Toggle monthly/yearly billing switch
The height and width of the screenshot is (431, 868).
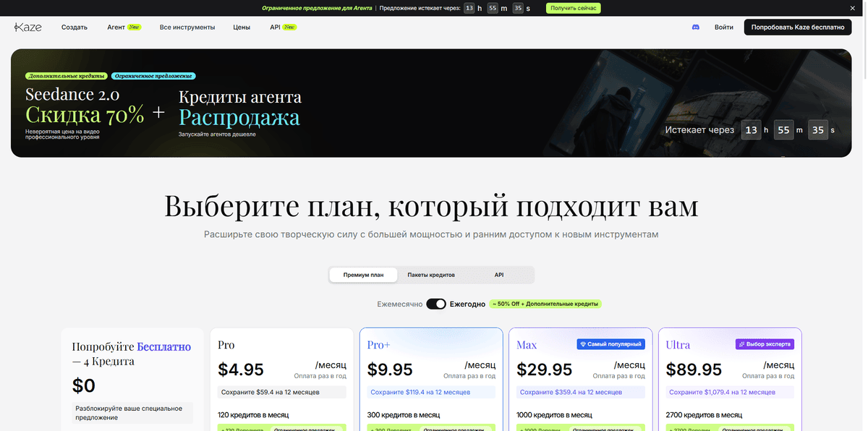[436, 304]
